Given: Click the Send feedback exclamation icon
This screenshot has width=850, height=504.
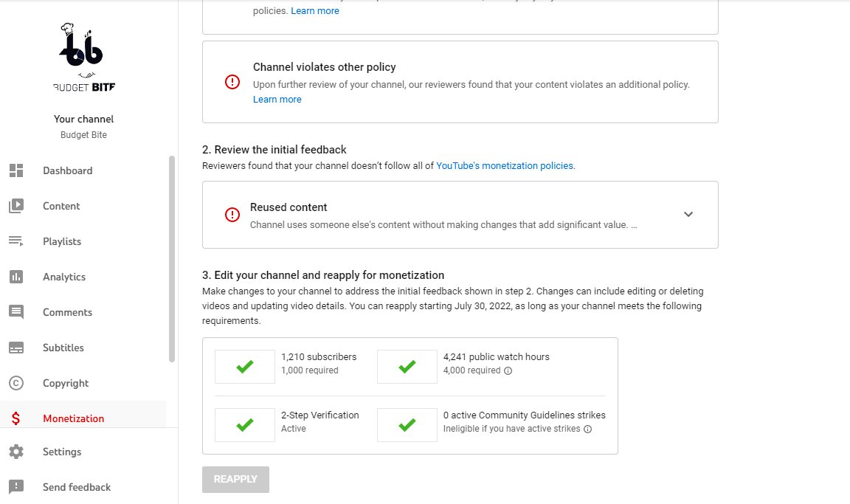Looking at the screenshot, I should pos(16,486).
